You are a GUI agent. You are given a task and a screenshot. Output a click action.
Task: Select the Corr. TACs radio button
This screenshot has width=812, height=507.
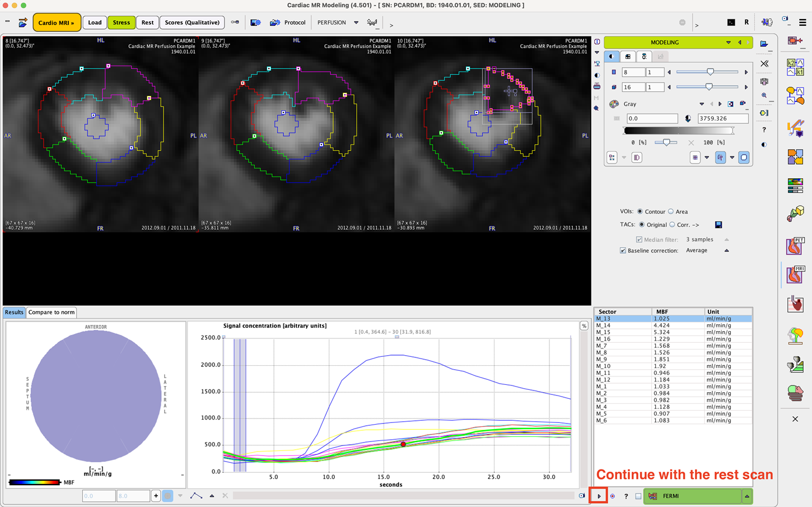[672, 225]
